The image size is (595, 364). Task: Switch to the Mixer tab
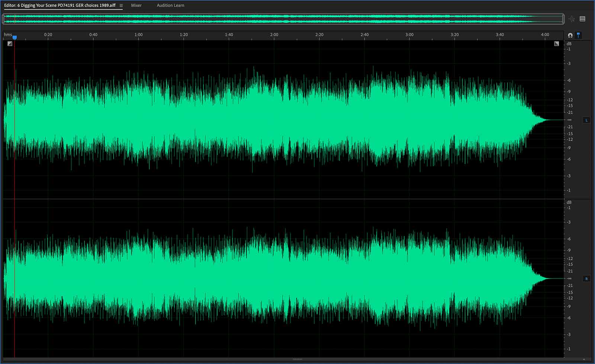pos(136,5)
